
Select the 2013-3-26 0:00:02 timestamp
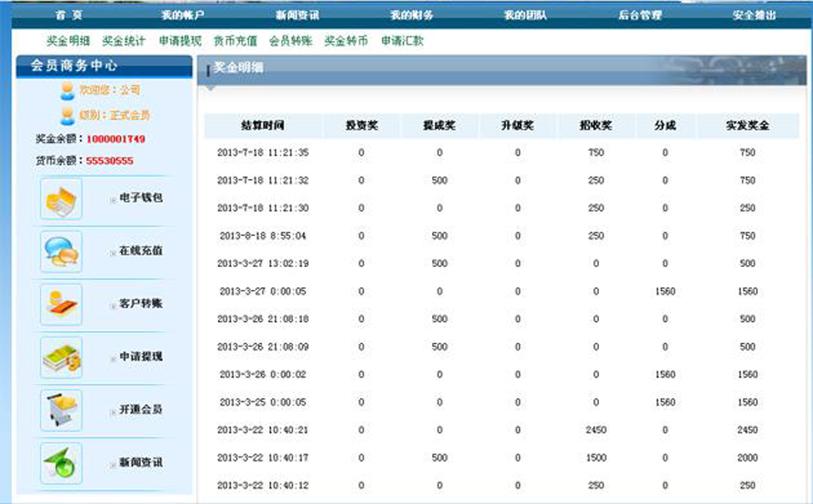coord(263,374)
